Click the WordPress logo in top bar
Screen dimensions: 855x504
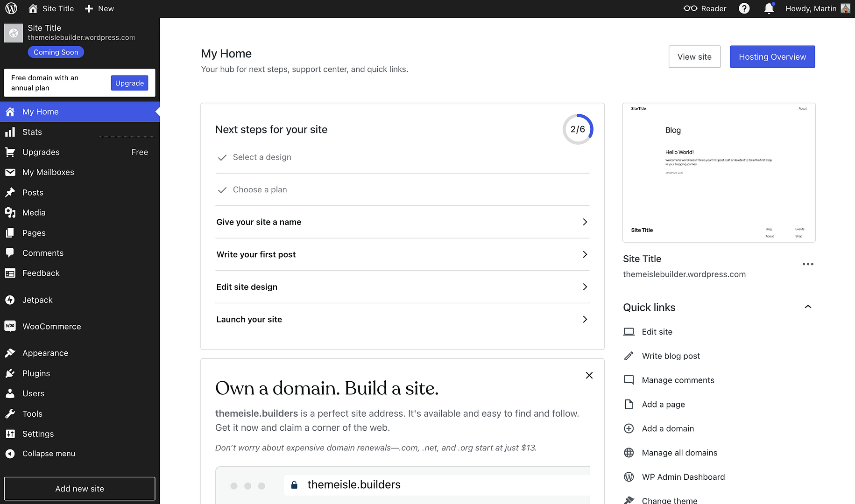click(x=11, y=8)
